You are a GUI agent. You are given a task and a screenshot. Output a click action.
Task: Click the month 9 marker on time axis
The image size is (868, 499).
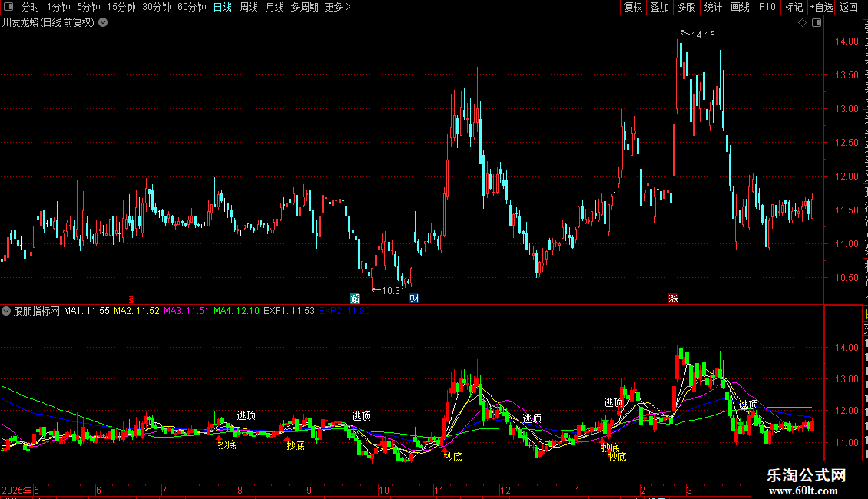point(309,490)
